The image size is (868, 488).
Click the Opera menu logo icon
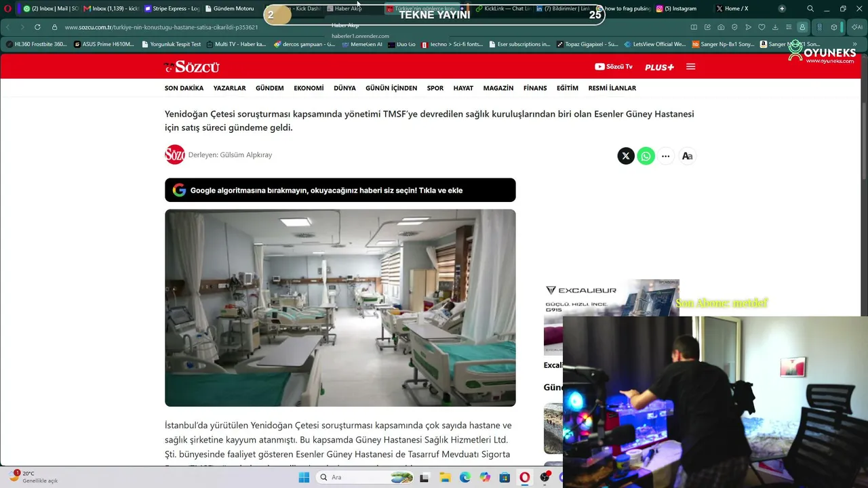[x=7, y=9]
